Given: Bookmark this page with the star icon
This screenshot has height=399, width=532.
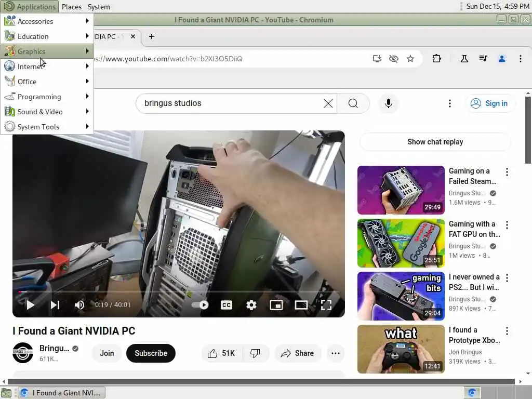Looking at the screenshot, I should click(x=410, y=59).
